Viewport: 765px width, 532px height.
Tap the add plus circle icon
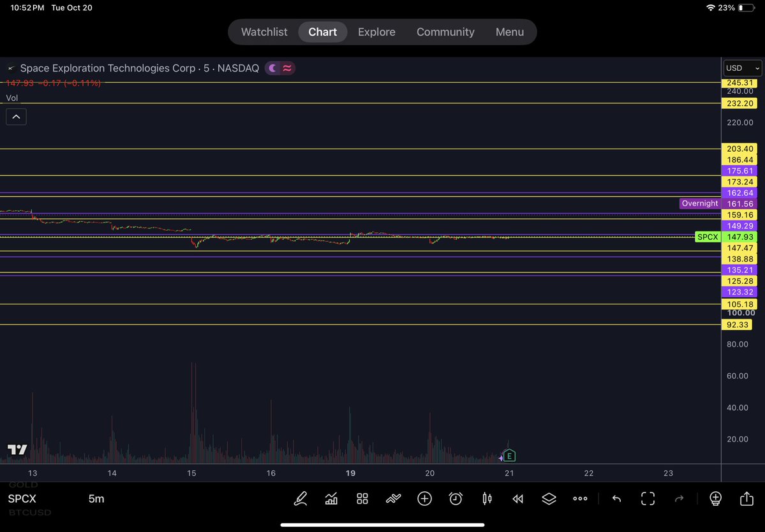[x=424, y=499]
